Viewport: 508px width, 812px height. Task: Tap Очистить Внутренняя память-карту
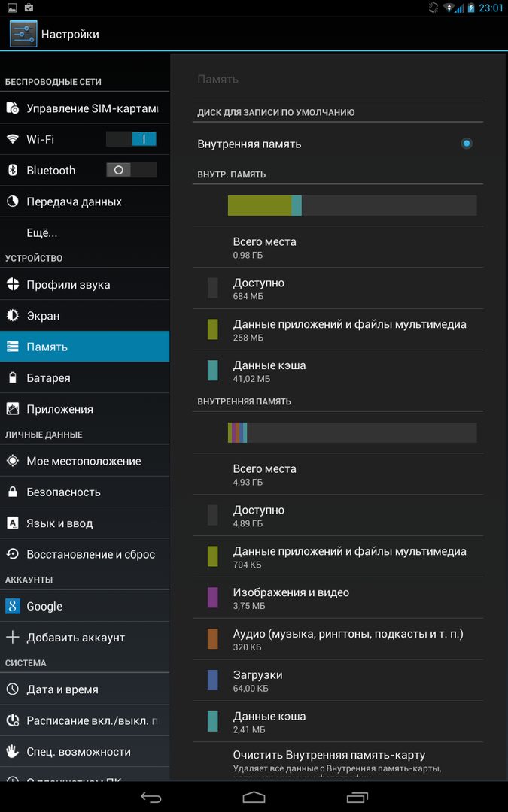coord(330,756)
